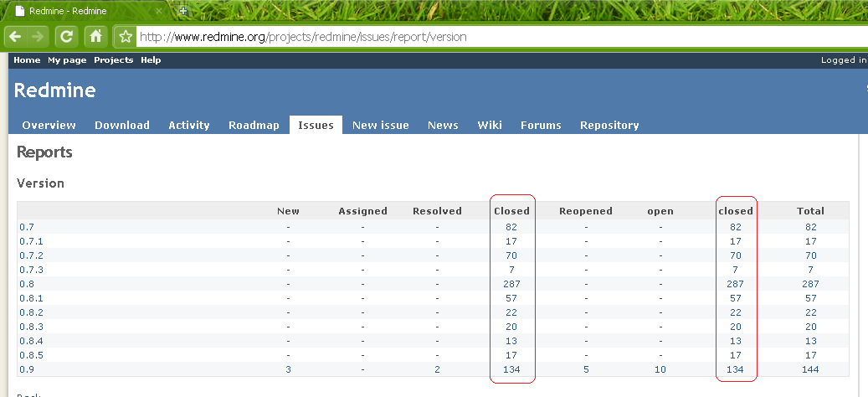
Task: Open the Wiki tab
Action: point(490,125)
